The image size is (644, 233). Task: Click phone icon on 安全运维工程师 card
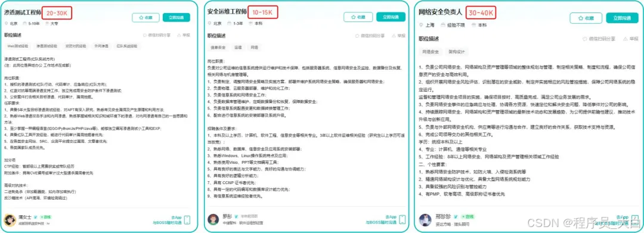(x=402, y=220)
